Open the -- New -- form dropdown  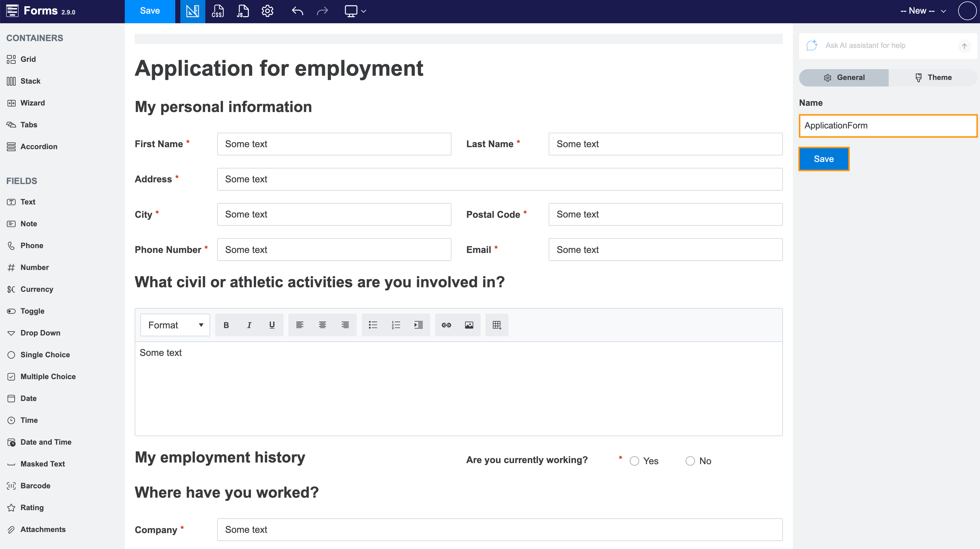pyautogui.click(x=923, y=11)
